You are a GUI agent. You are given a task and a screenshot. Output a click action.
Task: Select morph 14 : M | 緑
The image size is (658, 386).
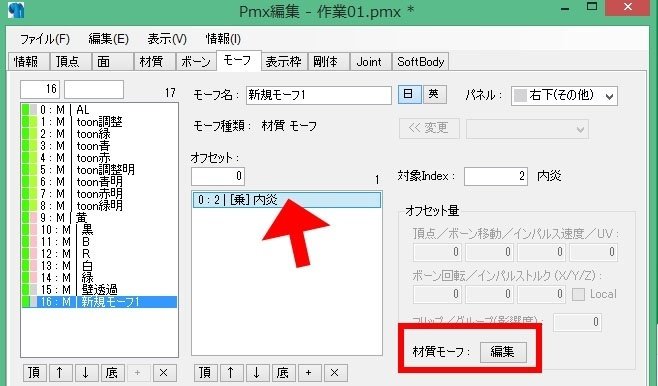99,278
